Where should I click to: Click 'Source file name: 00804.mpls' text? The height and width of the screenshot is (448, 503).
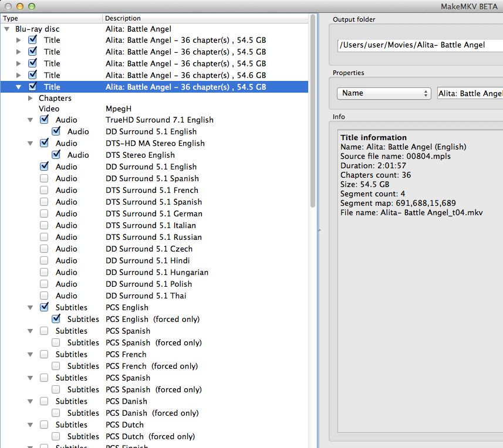click(x=395, y=156)
